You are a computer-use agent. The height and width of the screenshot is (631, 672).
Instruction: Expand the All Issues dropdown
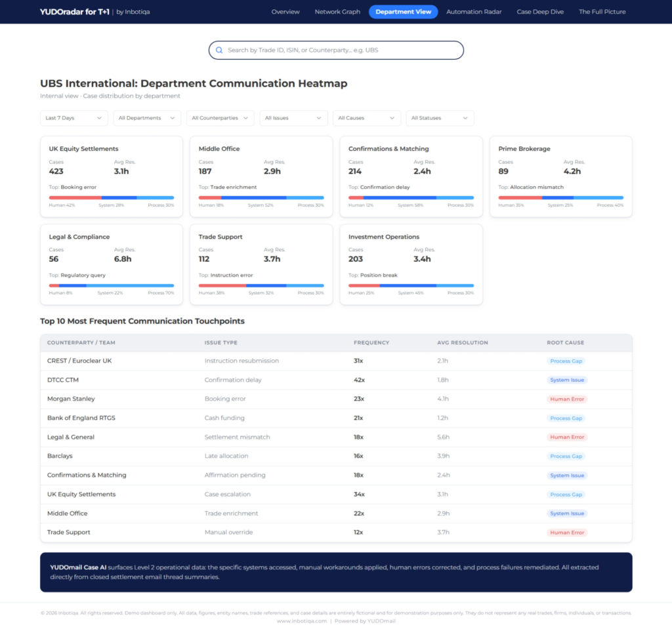pos(293,118)
